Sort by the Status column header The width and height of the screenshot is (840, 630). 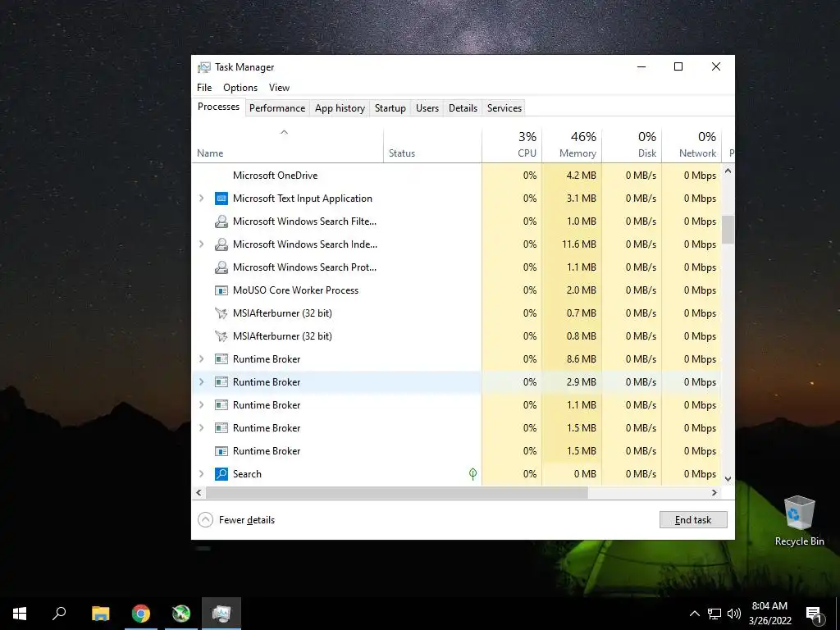click(433, 144)
